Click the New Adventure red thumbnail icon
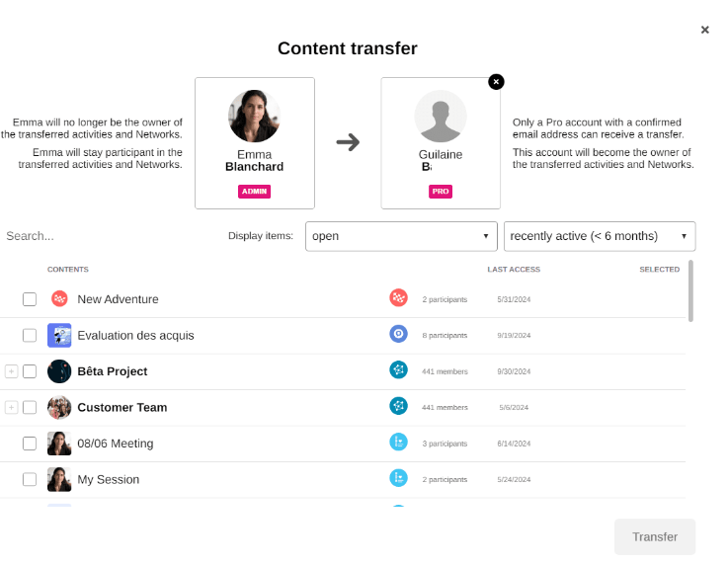This screenshot has height=566, width=728. tap(59, 298)
